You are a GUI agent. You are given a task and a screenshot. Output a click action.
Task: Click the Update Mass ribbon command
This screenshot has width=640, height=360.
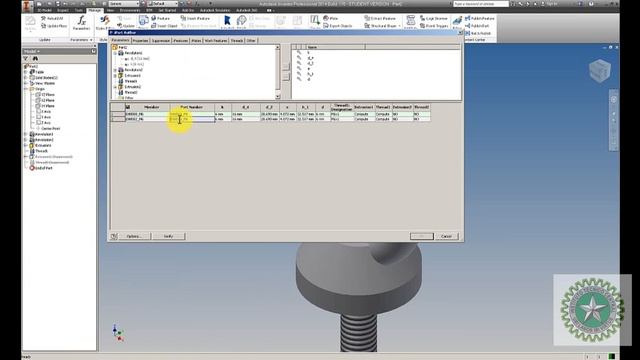(x=54, y=26)
